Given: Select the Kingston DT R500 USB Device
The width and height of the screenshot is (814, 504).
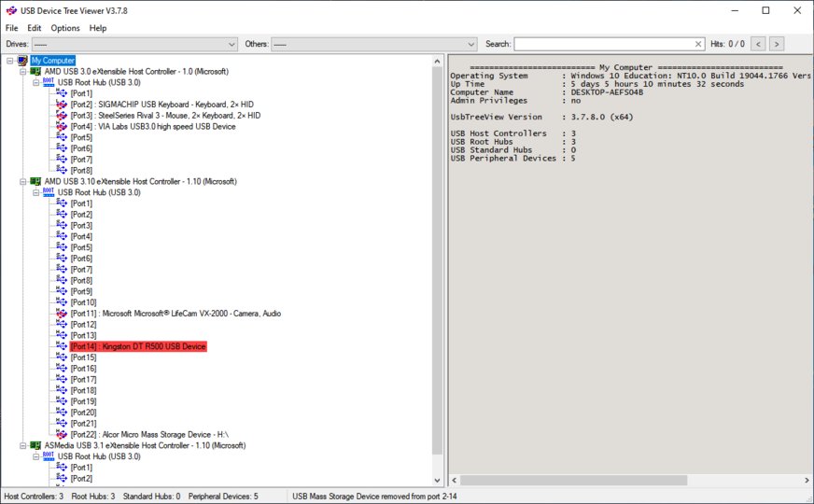Looking at the screenshot, I should 137,346.
